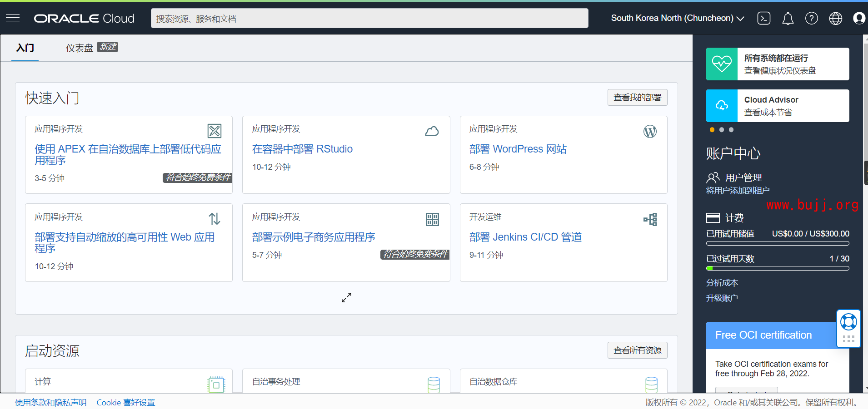Image resolution: width=868 pixels, height=409 pixels.
Task: Click the expand arrows below quick start cards
Action: click(346, 297)
